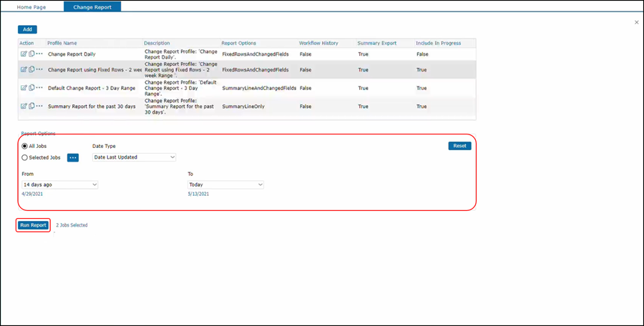Open the Date Type dropdown
The height and width of the screenshot is (326, 644).
click(134, 157)
